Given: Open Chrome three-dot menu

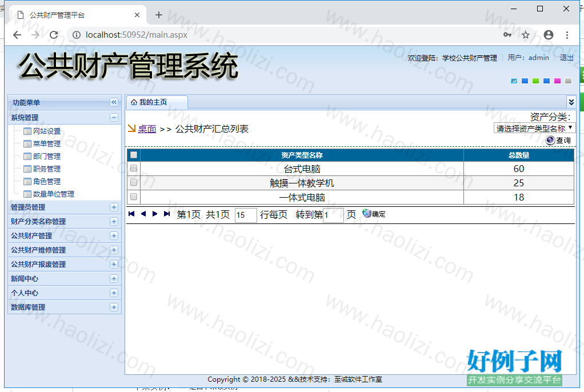Looking at the screenshot, I should (567, 35).
